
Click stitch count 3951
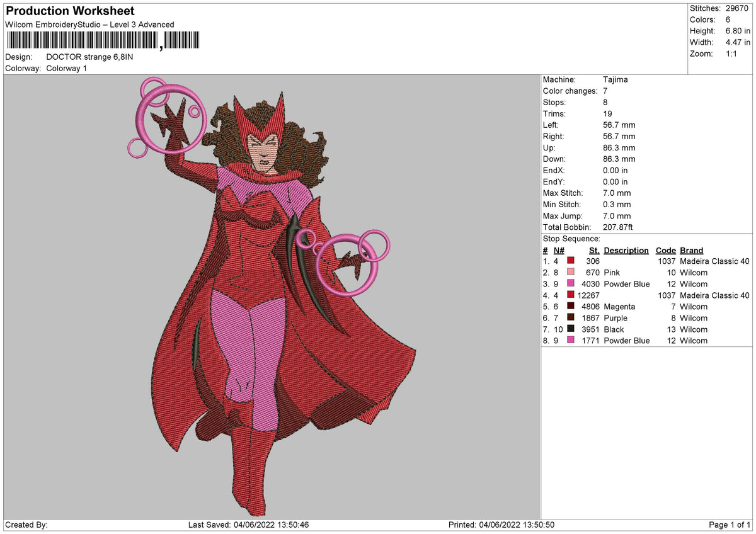tap(590, 329)
